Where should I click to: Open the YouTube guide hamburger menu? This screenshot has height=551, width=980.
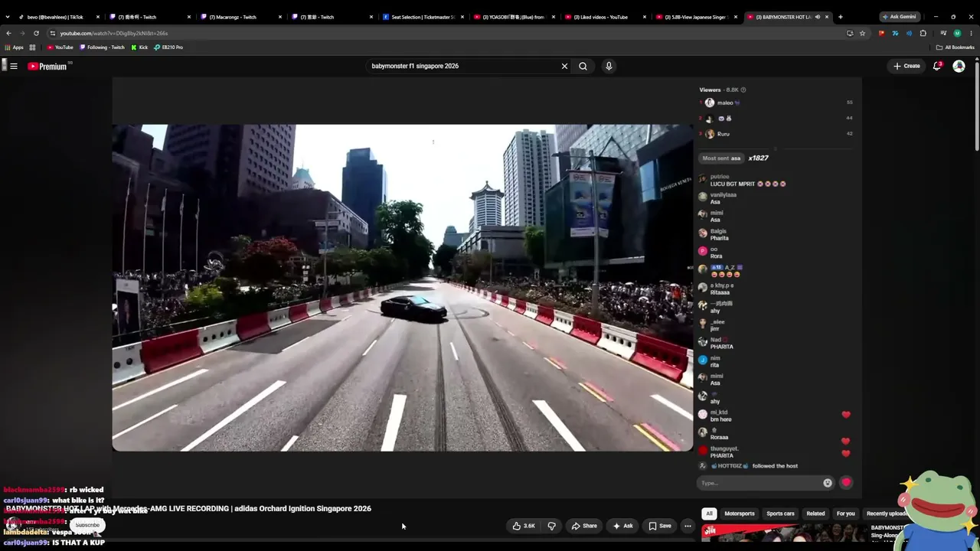pos(14,67)
